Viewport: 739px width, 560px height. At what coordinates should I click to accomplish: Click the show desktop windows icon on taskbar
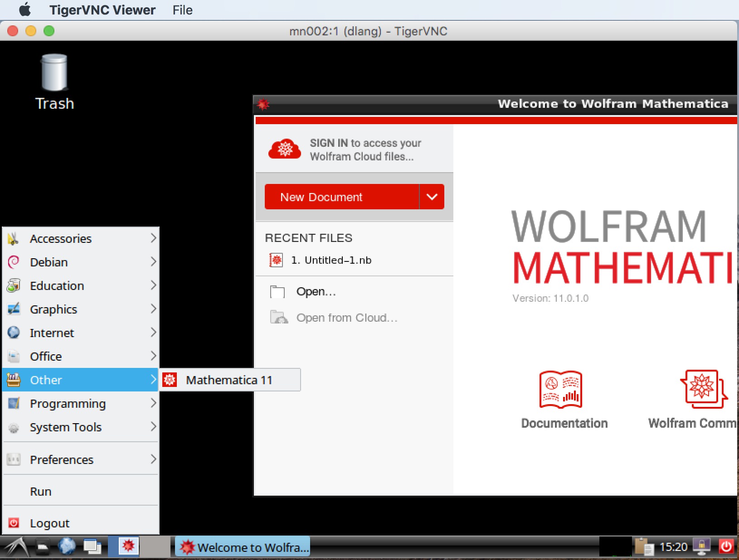(x=92, y=547)
